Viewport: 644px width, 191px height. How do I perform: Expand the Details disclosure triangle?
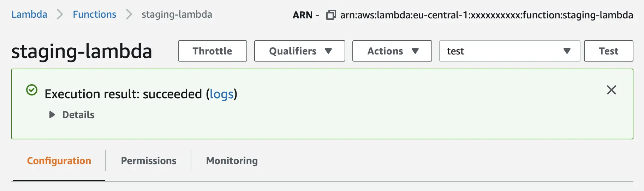(52, 115)
